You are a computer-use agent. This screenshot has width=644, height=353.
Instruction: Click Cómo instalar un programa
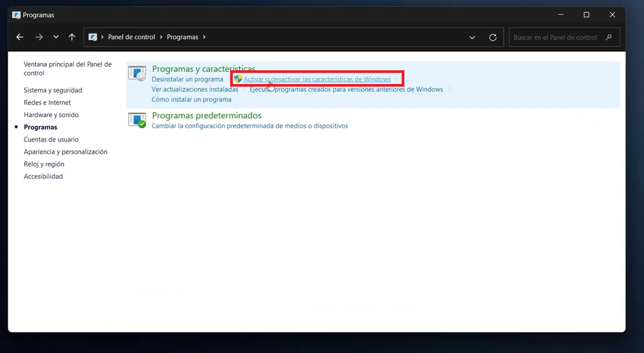[192, 99]
